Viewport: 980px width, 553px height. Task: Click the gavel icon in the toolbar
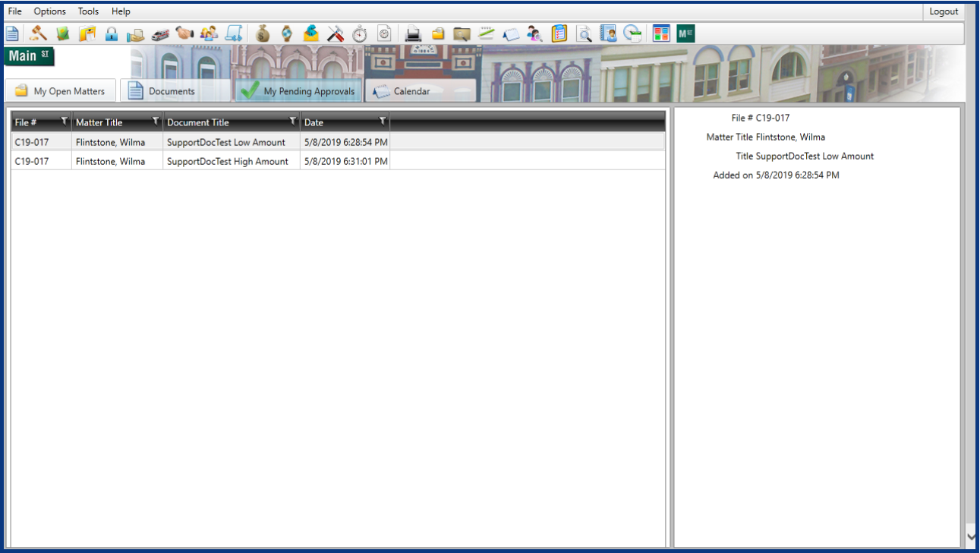pyautogui.click(x=37, y=33)
